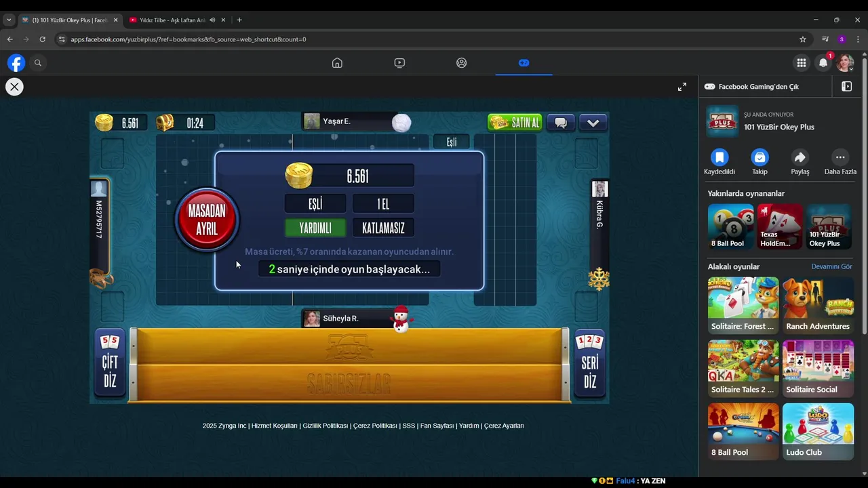Go to Facebook Home icon
The width and height of the screenshot is (868, 488).
(x=337, y=63)
